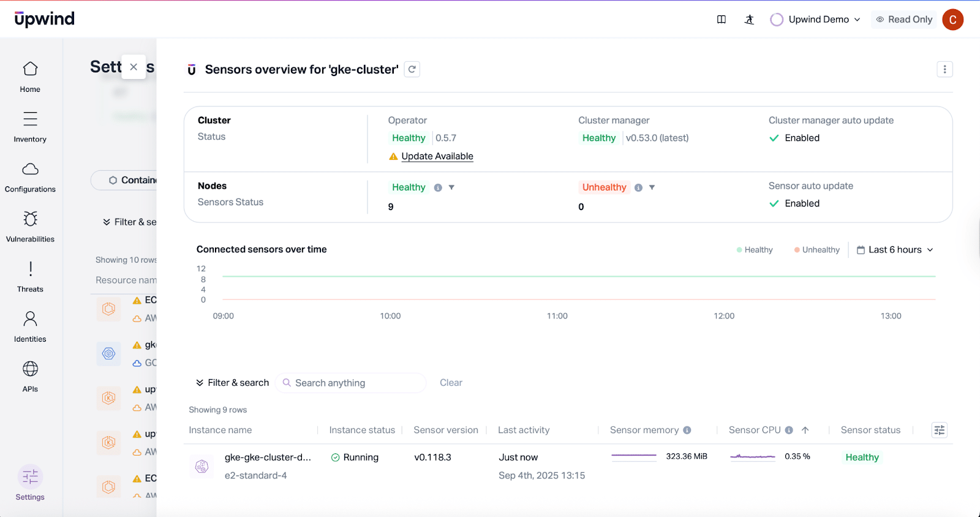
Task: Open the three-dot options menu
Action: [944, 69]
